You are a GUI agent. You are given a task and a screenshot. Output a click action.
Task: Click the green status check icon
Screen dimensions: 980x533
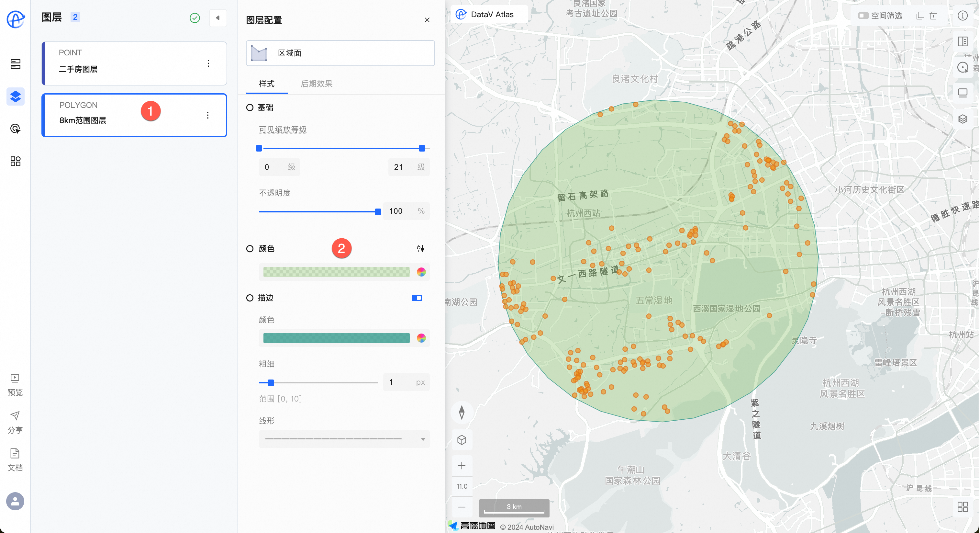pyautogui.click(x=195, y=18)
